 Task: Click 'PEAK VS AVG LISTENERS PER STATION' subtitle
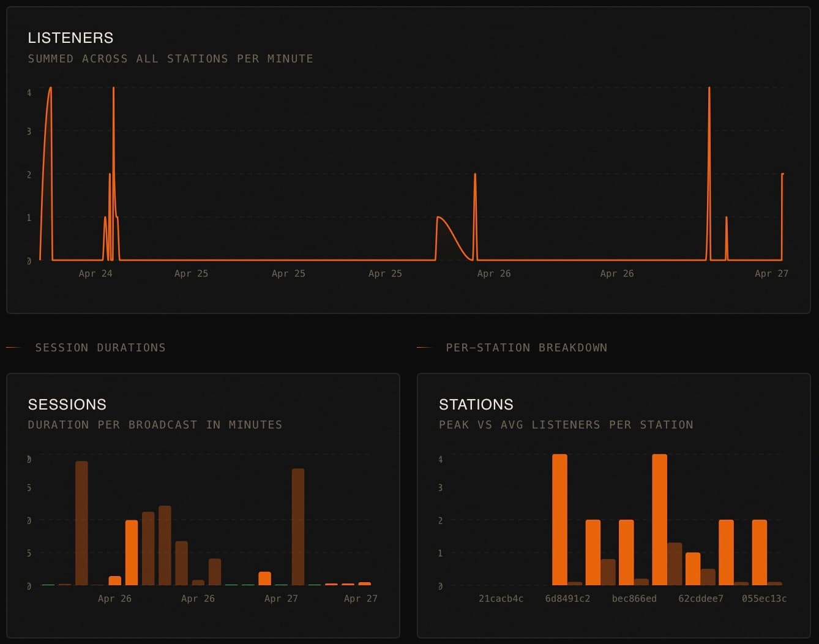tap(566, 425)
